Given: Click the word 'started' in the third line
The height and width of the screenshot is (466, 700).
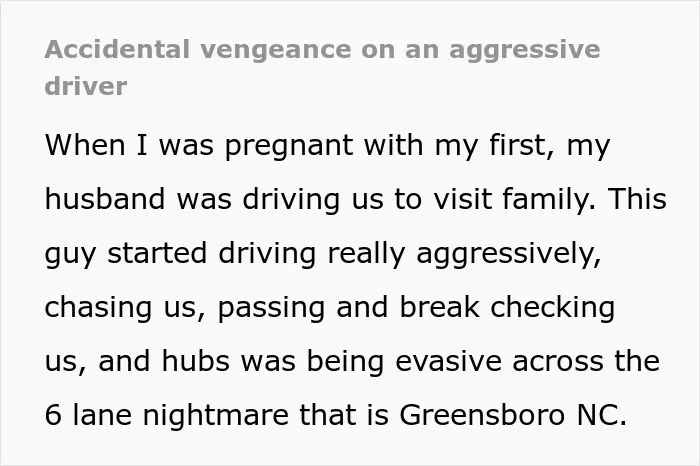Looking at the screenshot, I should click(157, 253).
